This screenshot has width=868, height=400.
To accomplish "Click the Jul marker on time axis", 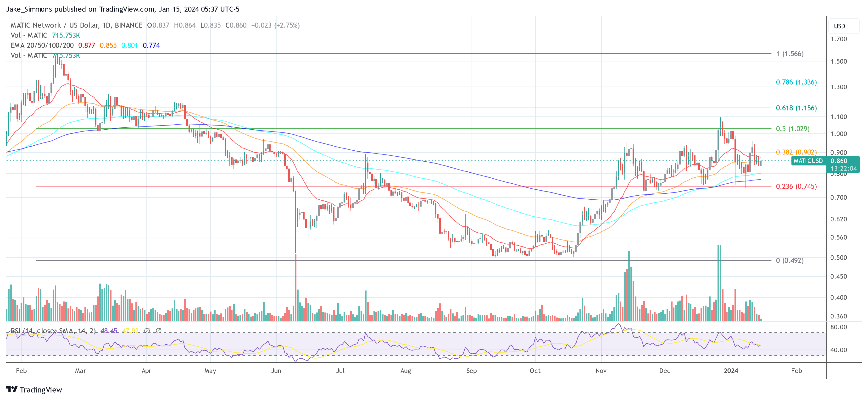I will pos(340,370).
